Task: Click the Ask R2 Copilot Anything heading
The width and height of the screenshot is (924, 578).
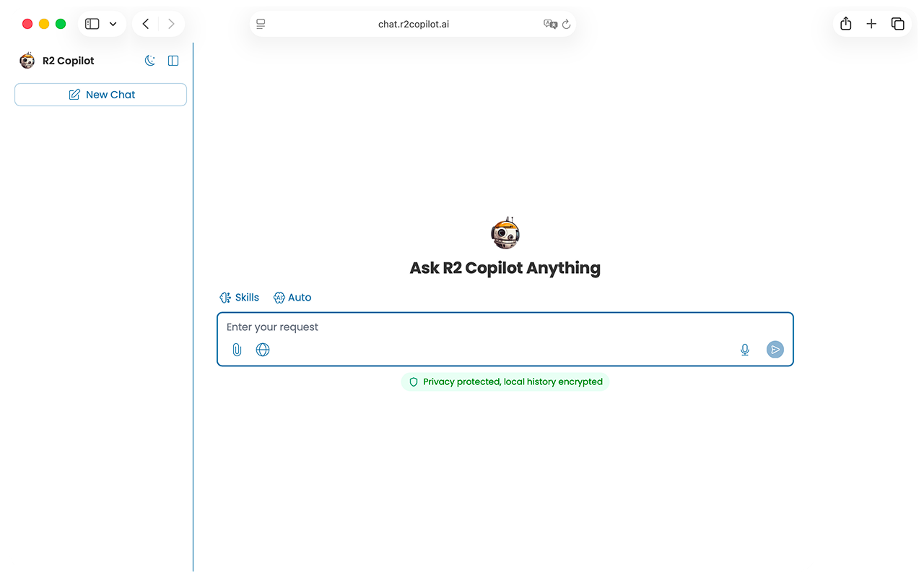Action: click(x=505, y=268)
